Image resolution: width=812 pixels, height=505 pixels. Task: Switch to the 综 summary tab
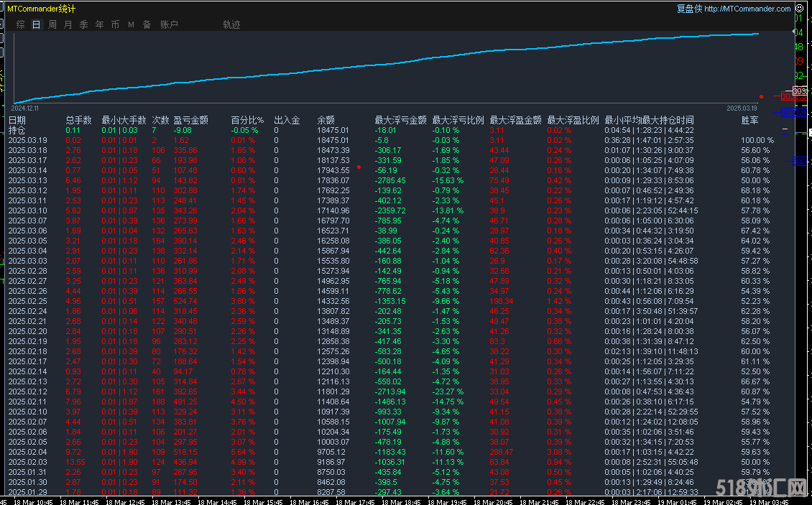click(x=20, y=24)
